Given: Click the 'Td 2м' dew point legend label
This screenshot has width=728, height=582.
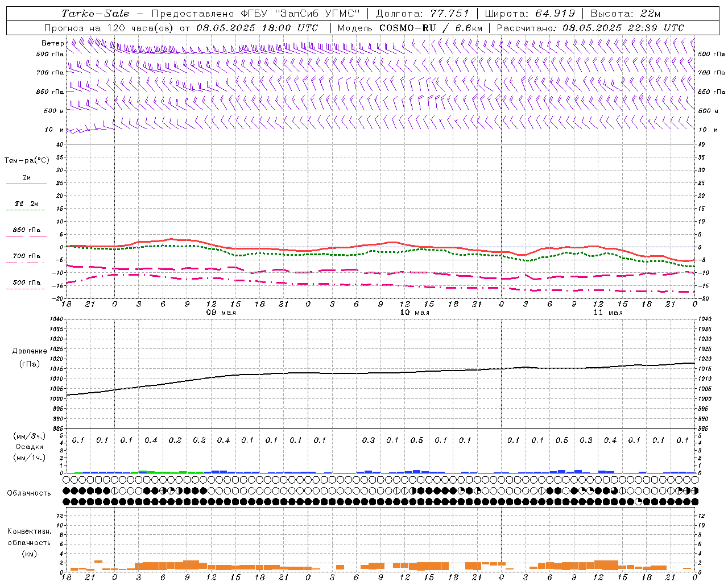Looking at the screenshot, I should pyautogui.click(x=27, y=203).
